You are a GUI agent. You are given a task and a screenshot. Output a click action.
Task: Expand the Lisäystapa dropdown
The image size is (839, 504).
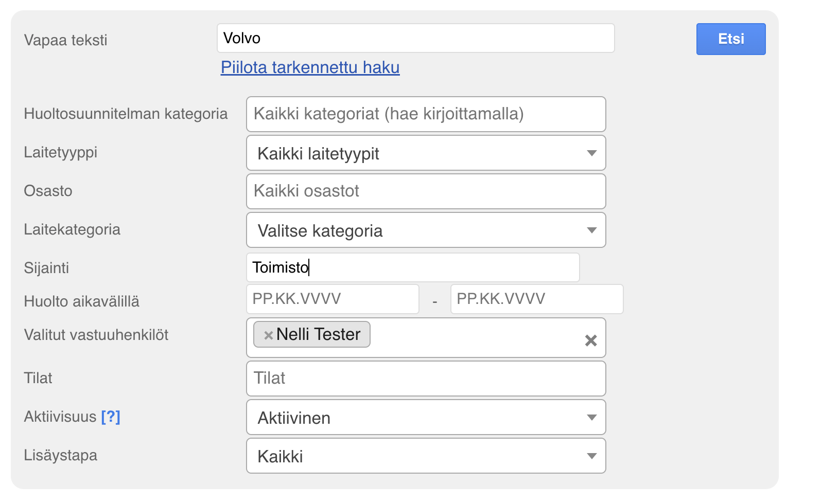tap(425, 456)
